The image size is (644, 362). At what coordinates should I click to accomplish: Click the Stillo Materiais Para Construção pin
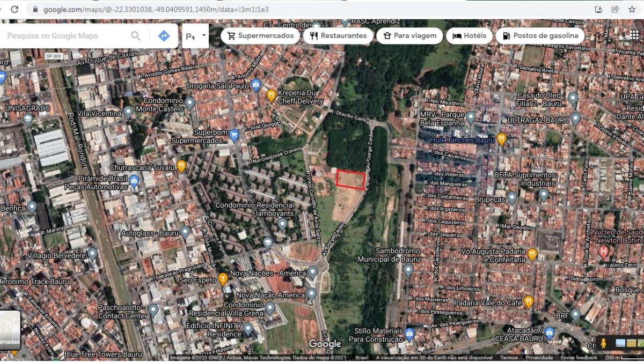click(x=409, y=334)
